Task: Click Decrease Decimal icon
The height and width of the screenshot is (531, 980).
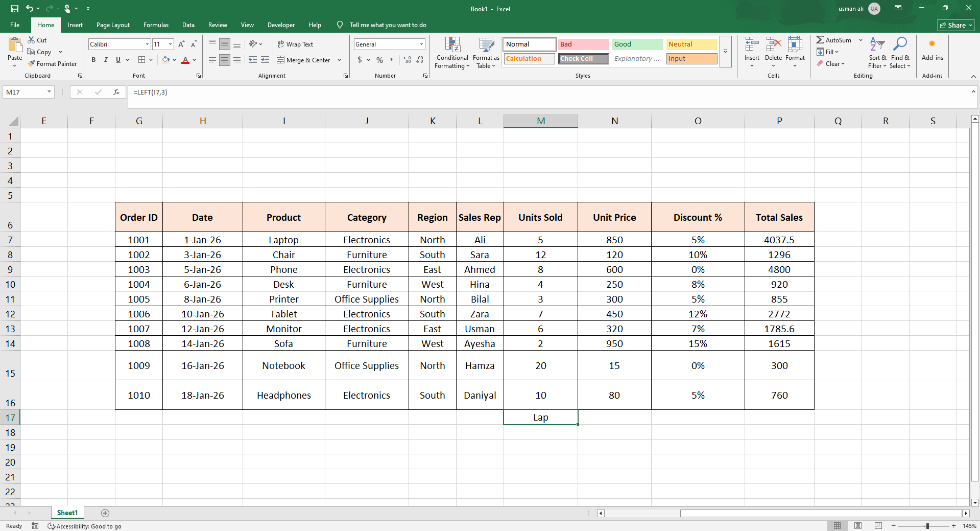Action: coord(420,60)
